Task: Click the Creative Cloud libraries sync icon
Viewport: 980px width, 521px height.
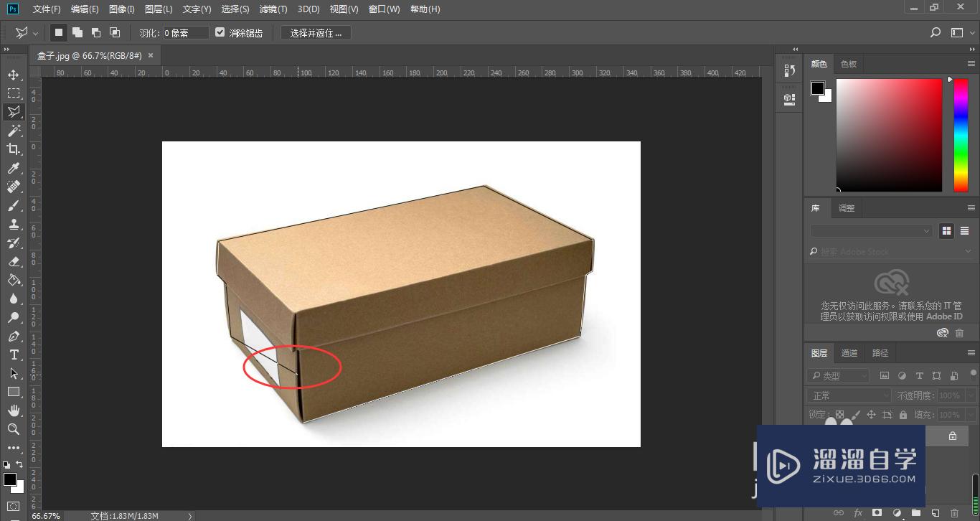Action: click(x=943, y=333)
